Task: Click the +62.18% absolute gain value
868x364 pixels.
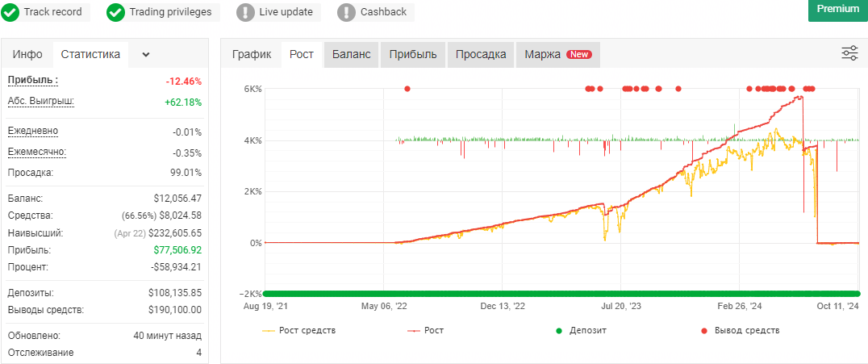Action: click(183, 102)
